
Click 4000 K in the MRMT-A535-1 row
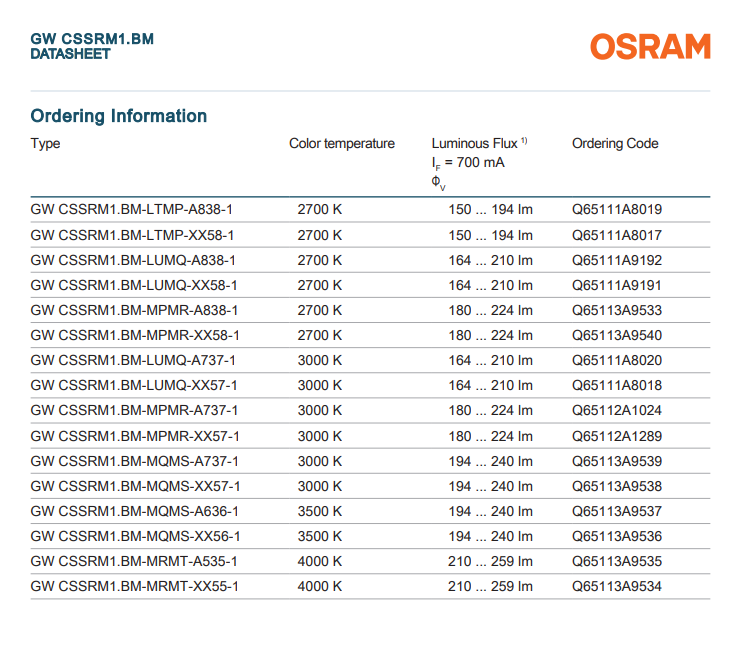319,561
